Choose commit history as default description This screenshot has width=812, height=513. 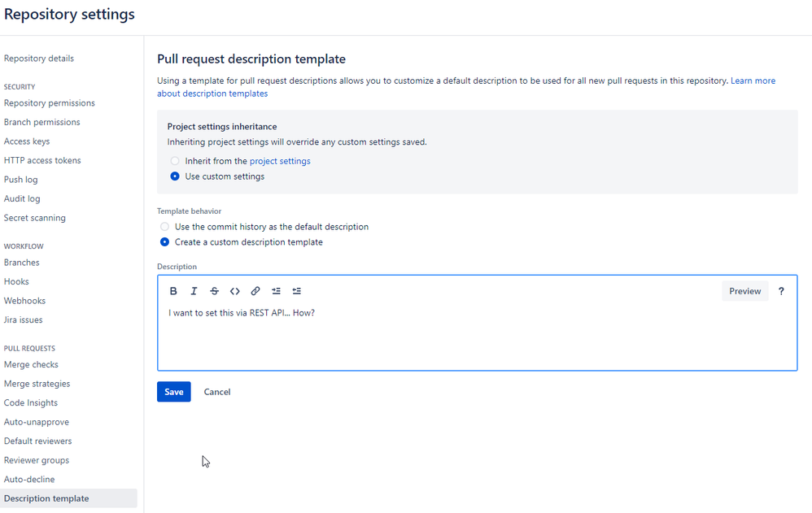(164, 227)
